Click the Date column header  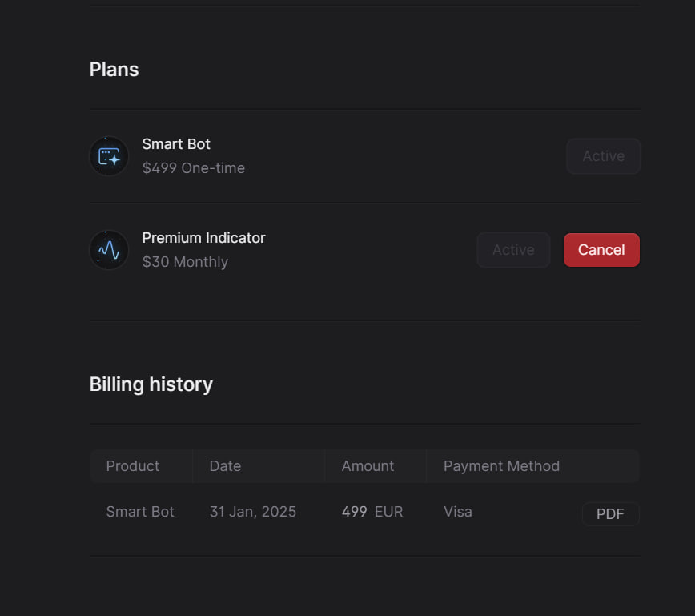pyautogui.click(x=225, y=466)
